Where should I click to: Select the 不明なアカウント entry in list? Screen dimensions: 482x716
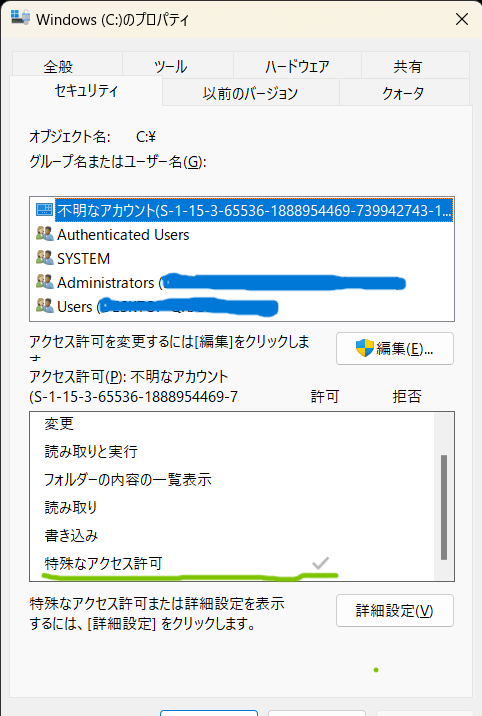(x=244, y=210)
